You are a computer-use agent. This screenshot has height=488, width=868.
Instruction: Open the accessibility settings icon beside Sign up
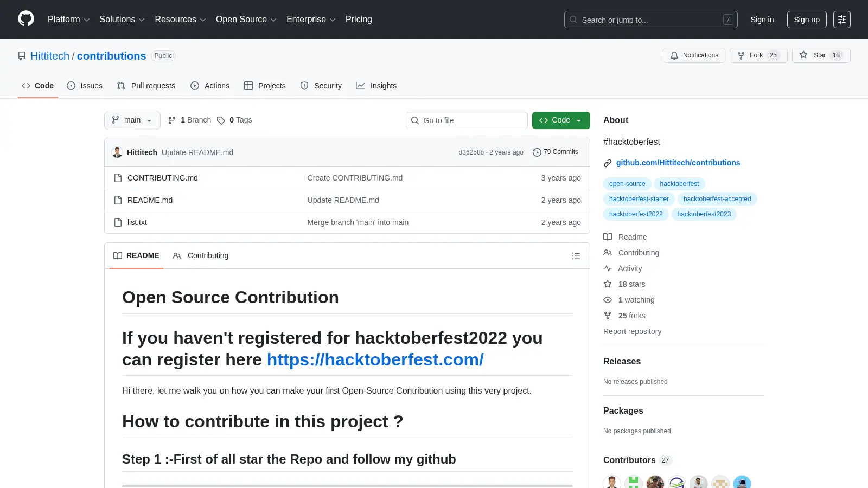[842, 20]
